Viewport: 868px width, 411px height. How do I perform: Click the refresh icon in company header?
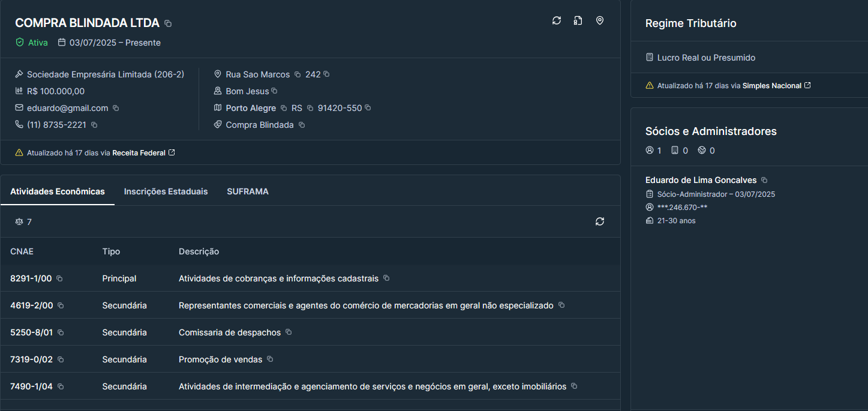point(557,20)
